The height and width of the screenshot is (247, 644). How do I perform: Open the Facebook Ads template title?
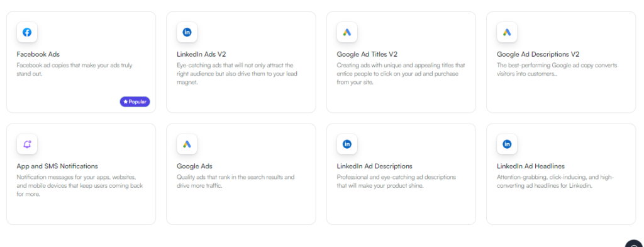pos(38,54)
